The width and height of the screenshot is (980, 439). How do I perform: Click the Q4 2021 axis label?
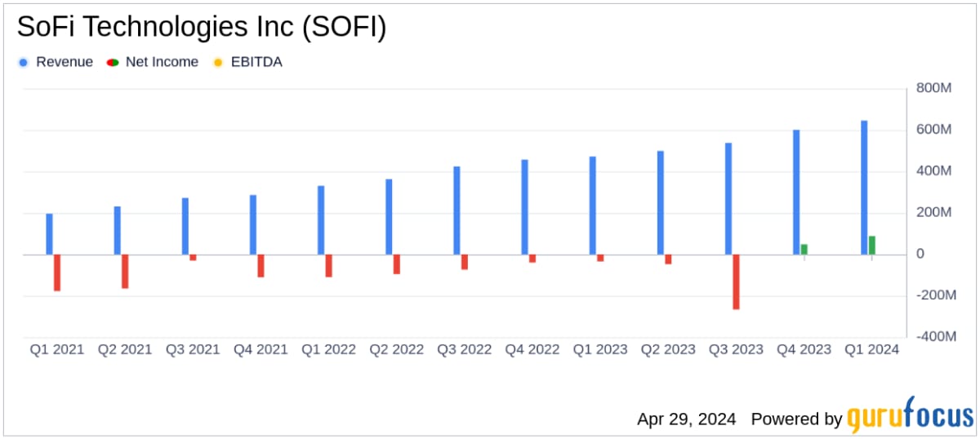click(x=261, y=349)
